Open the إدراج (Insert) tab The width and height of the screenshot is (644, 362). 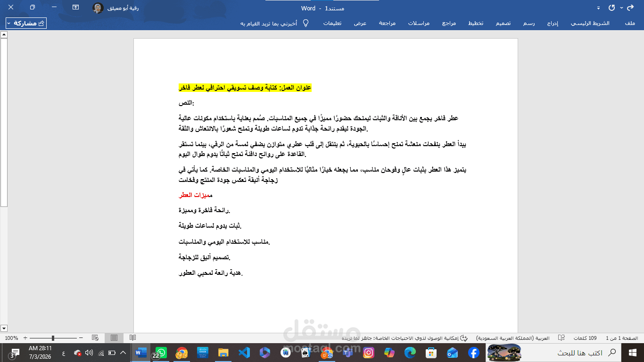click(552, 23)
